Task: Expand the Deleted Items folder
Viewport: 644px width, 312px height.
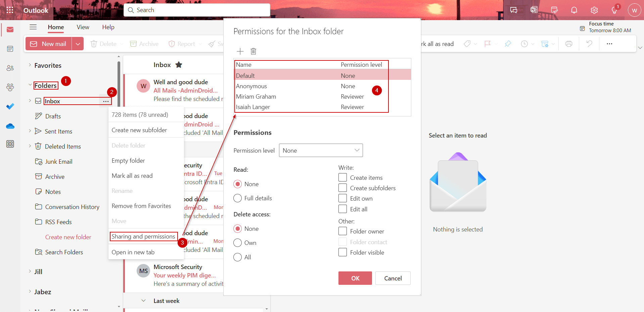Action: click(30, 146)
